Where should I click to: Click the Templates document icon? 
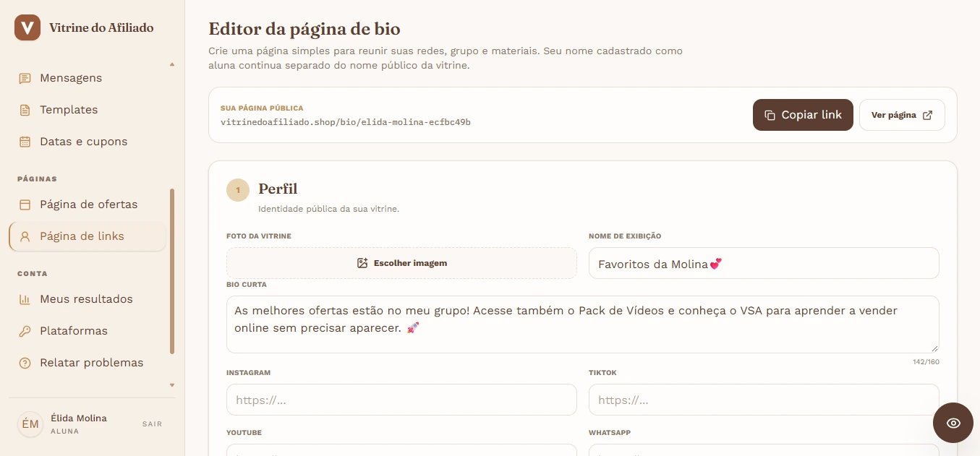coord(25,110)
